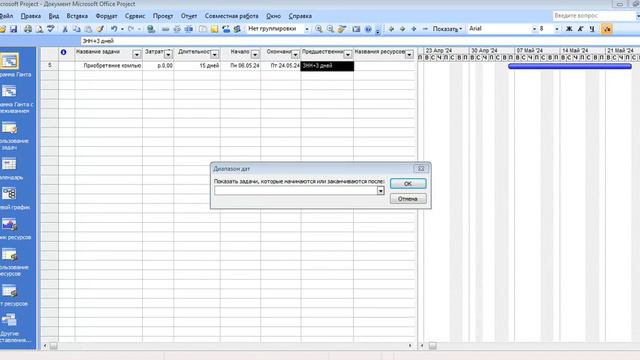Open the date dropdown in 'Диапазон дат' dialog

[x=380, y=191]
